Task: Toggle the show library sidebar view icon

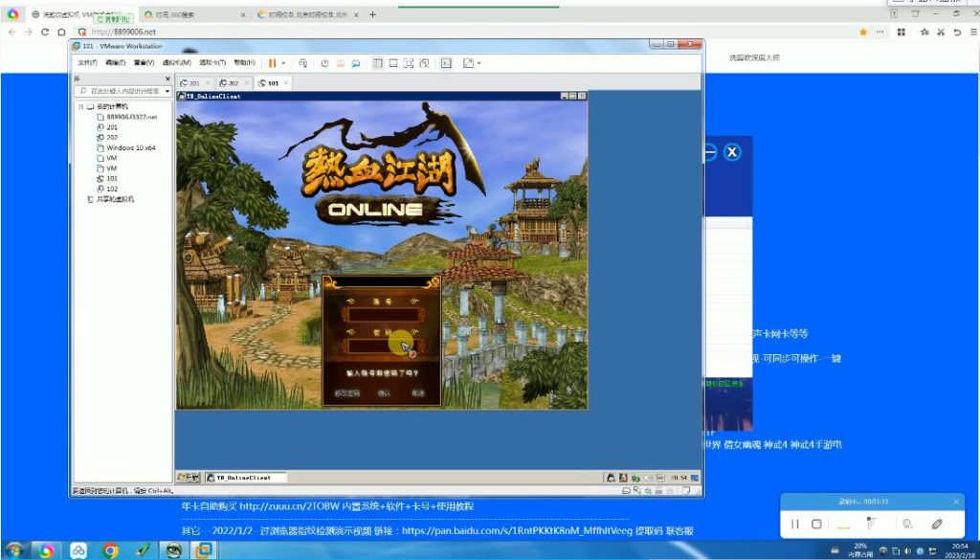Action: coord(378,63)
